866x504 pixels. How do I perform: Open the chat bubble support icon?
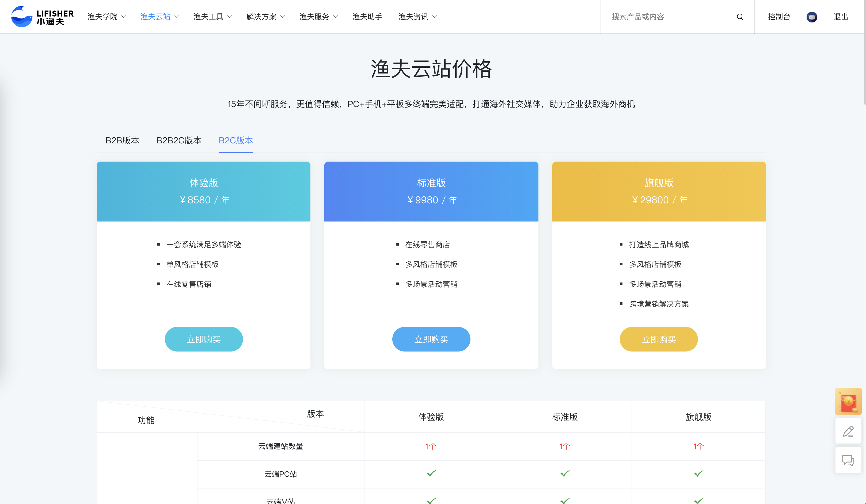[848, 460]
